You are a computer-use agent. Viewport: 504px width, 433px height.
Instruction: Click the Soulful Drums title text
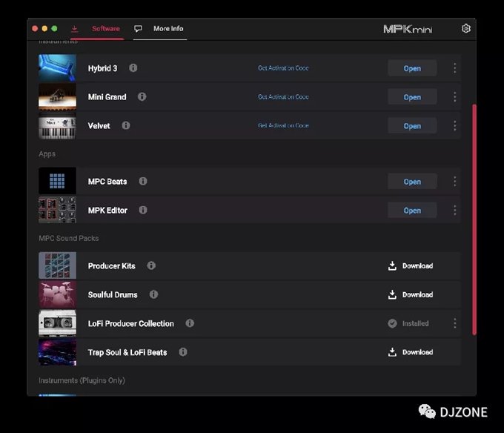click(x=113, y=295)
